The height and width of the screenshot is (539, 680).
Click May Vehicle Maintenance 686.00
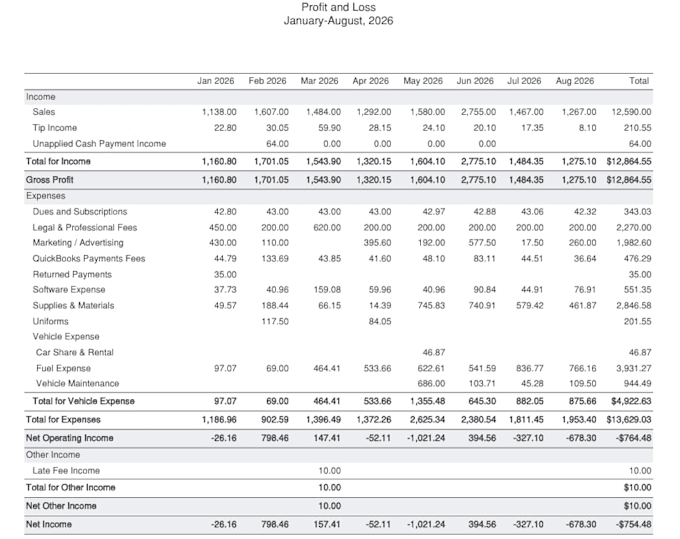tap(431, 384)
